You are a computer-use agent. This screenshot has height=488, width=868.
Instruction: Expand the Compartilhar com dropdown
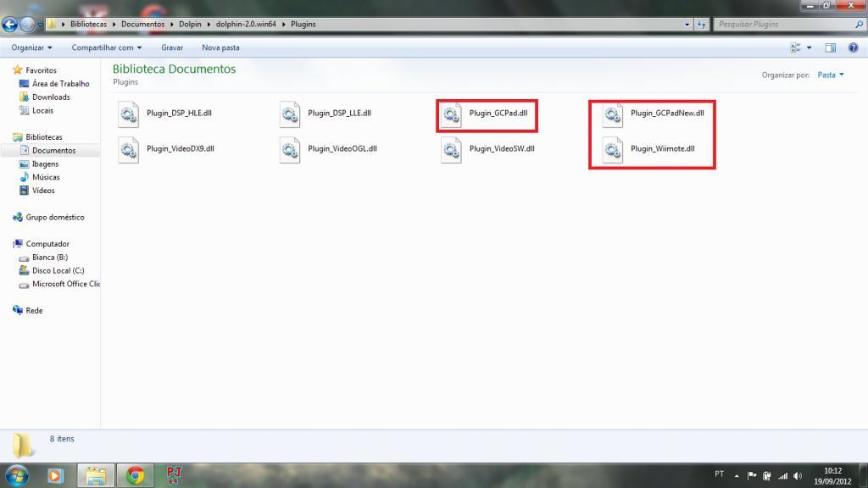tap(106, 47)
